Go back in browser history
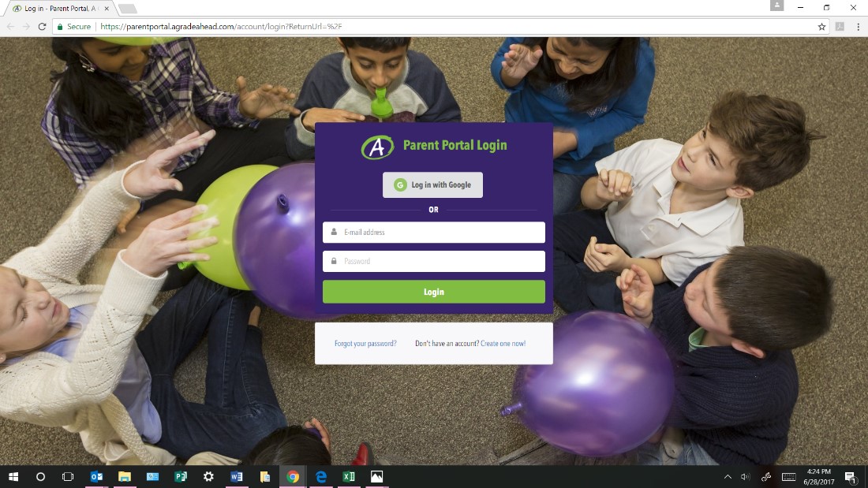This screenshot has width=868, height=488. coord(10,26)
